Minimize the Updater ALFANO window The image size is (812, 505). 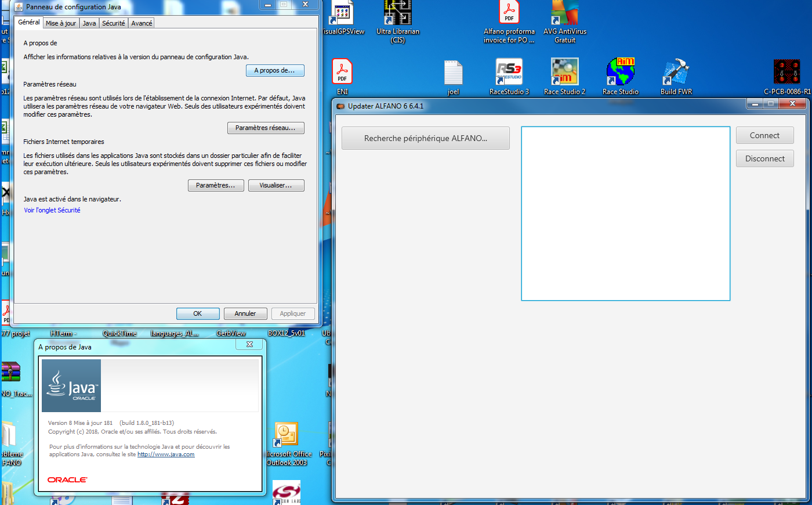coord(755,104)
